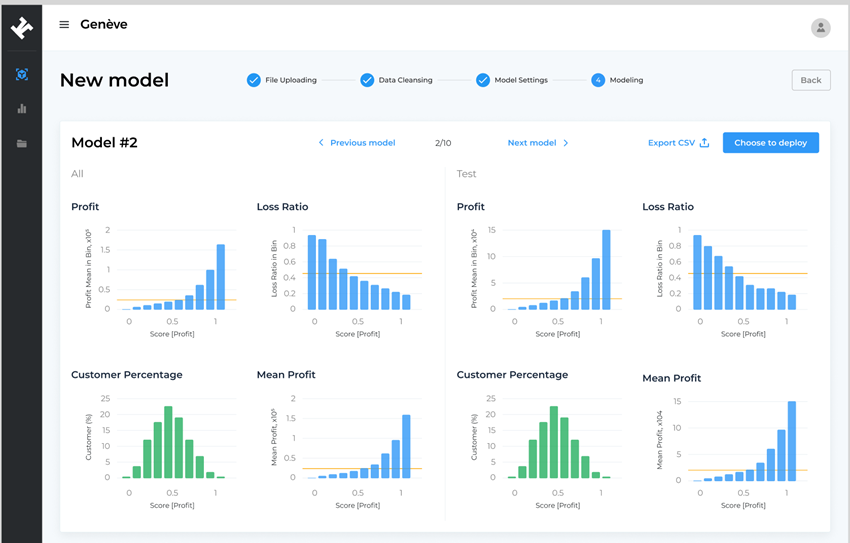The image size is (850, 543).
Task: Click the upload icon beside Export CSV
Action: pos(704,143)
